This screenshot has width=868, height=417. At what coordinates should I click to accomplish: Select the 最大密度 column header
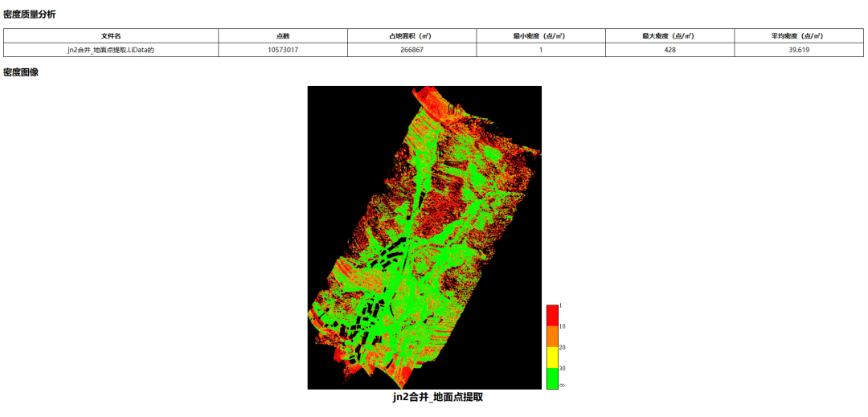[x=669, y=36]
